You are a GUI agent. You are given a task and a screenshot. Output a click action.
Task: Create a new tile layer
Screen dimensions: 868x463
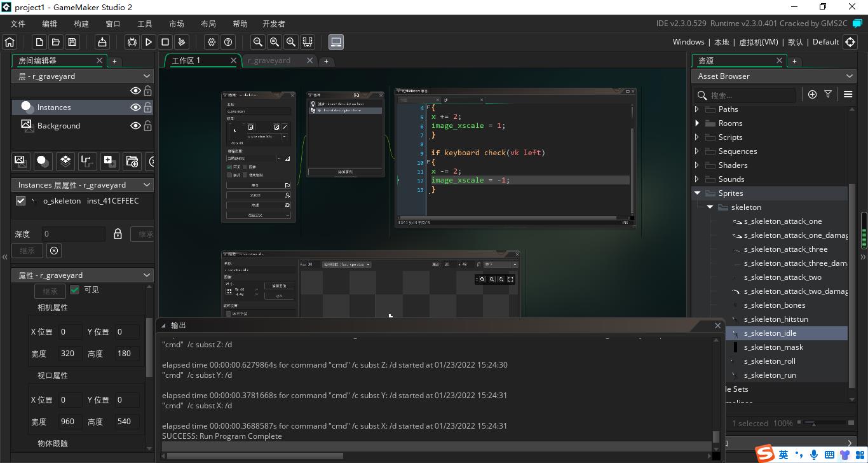click(x=65, y=161)
